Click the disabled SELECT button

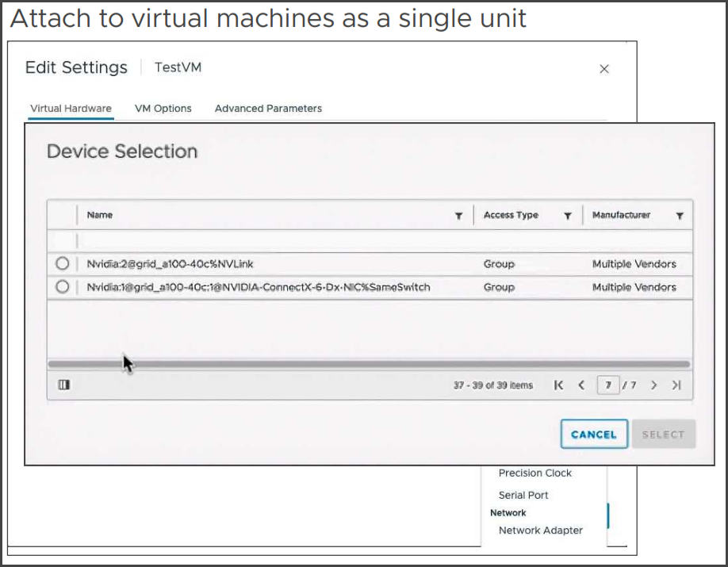point(664,435)
